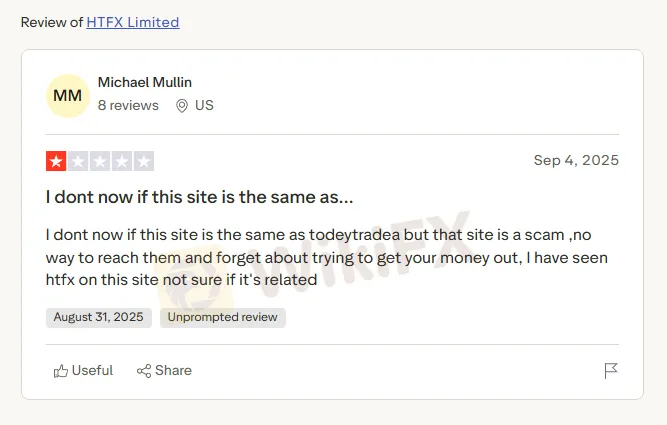This screenshot has width=667, height=425.
Task: Select the fifth grey star
Action: point(144,161)
